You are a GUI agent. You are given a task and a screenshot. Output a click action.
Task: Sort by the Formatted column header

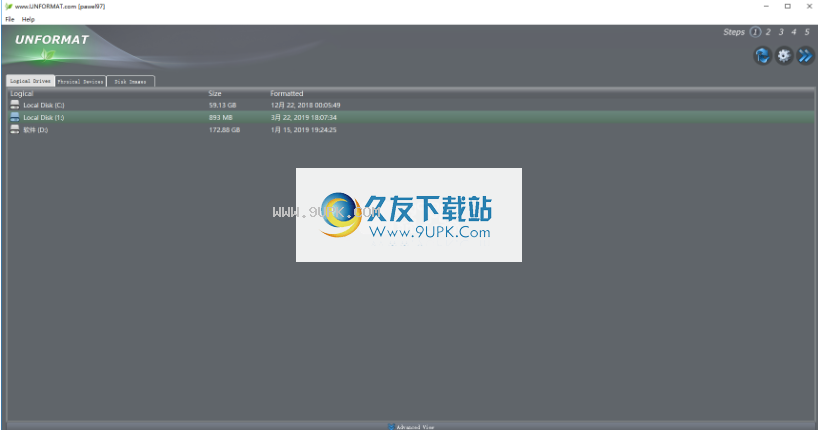coord(286,93)
